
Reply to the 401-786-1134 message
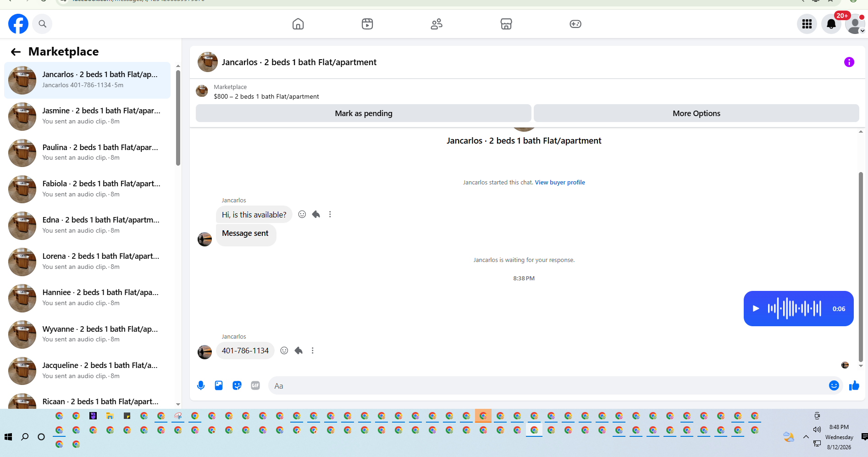coord(299,351)
